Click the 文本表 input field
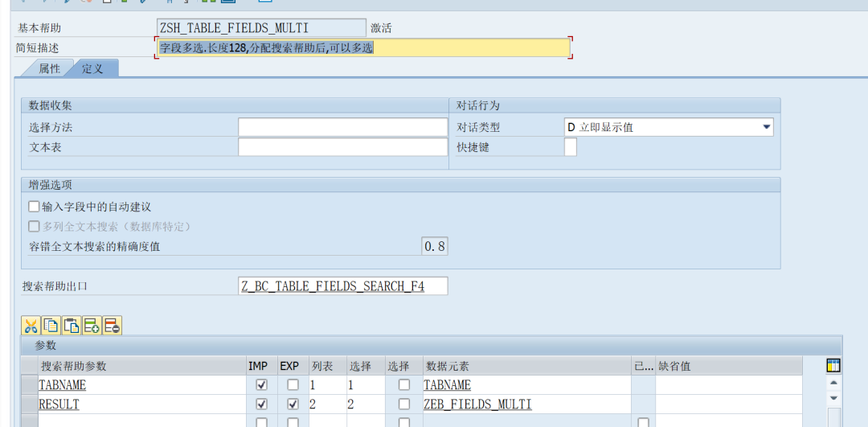The width and height of the screenshot is (868, 427). point(342,147)
